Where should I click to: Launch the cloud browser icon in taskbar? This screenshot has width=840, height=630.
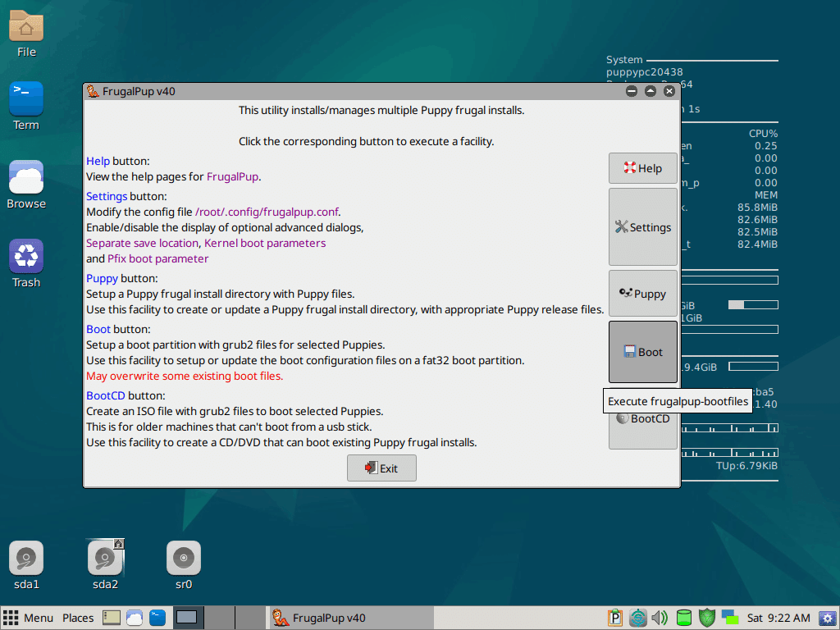coord(135,618)
